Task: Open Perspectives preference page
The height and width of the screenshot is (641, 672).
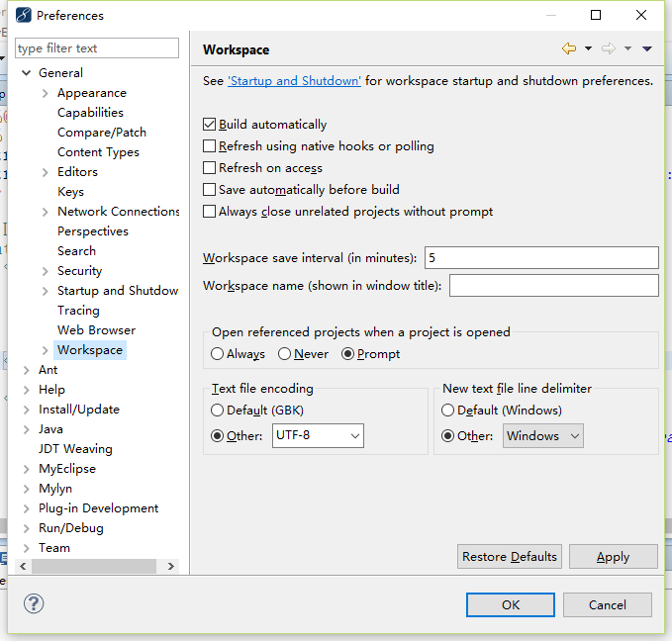Action: (93, 231)
